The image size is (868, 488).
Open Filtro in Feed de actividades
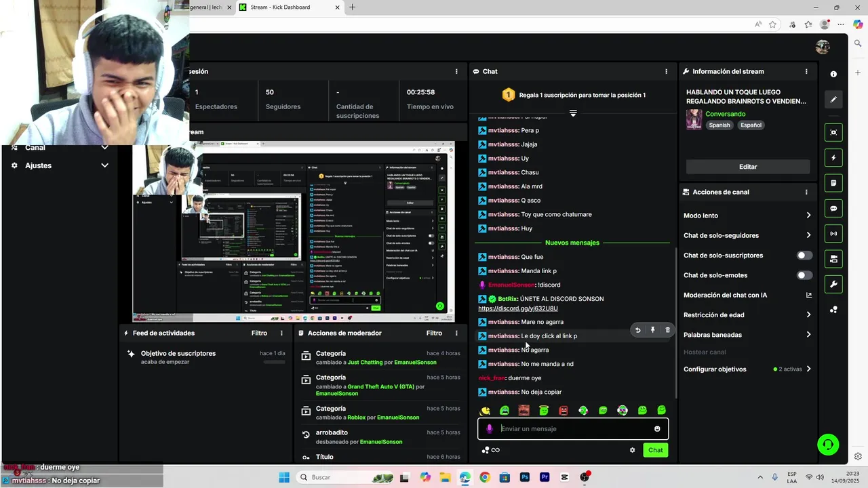259,333
